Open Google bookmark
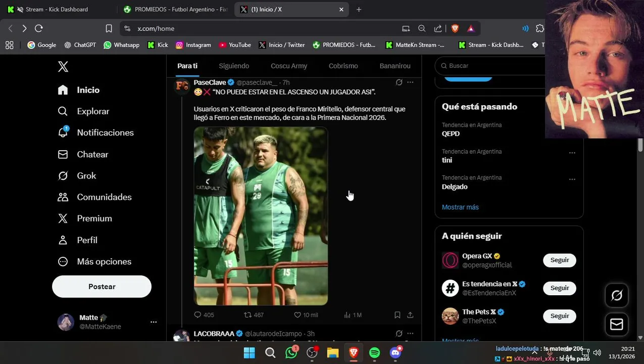Screen dimensions: 644x364 42,45
